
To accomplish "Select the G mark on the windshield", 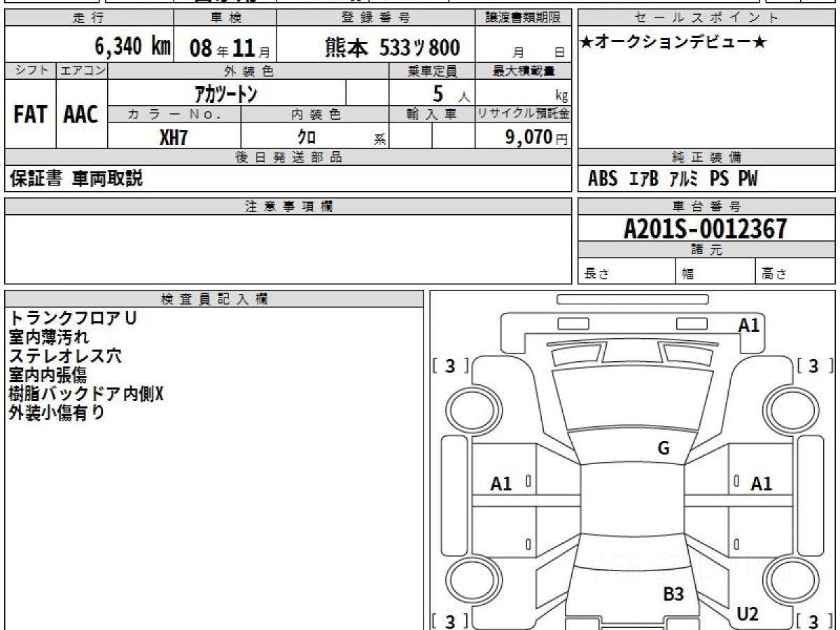I will (x=664, y=449).
